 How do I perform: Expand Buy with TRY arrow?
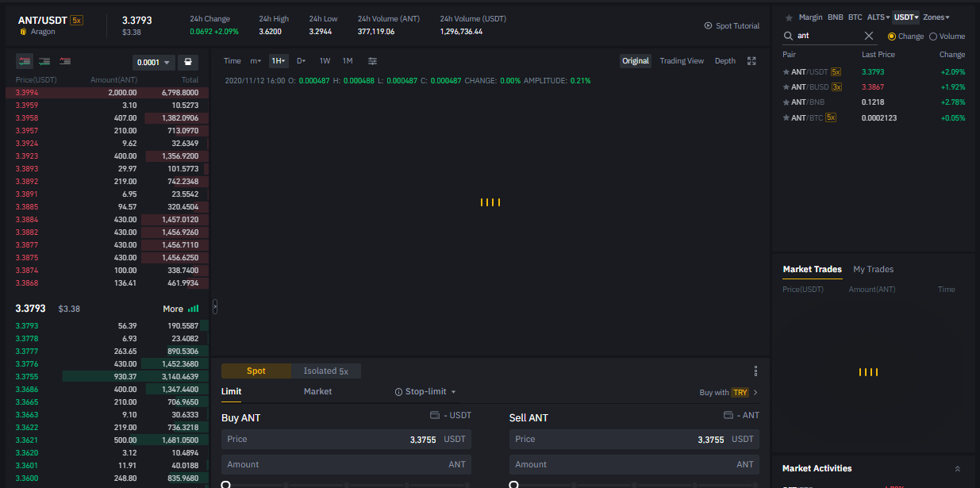(x=755, y=393)
